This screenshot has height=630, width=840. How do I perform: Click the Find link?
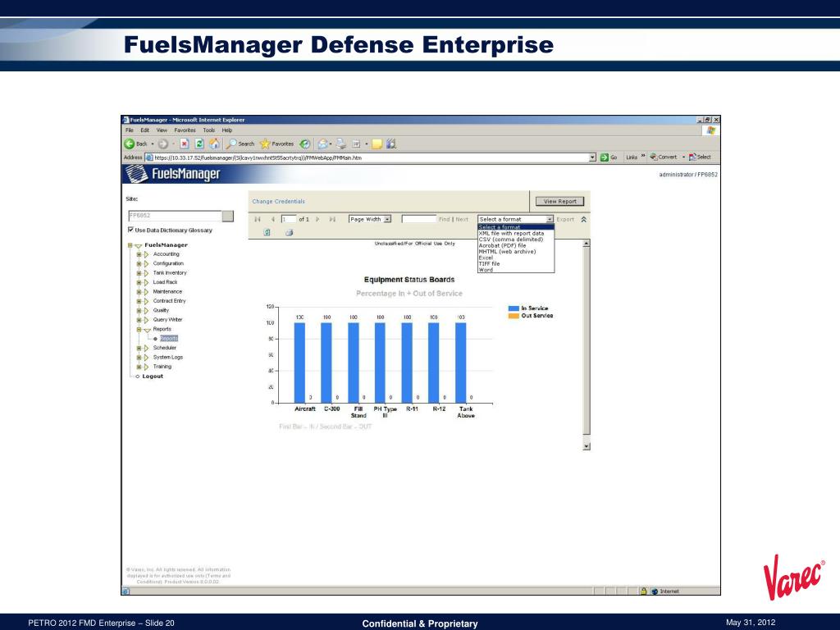444,219
